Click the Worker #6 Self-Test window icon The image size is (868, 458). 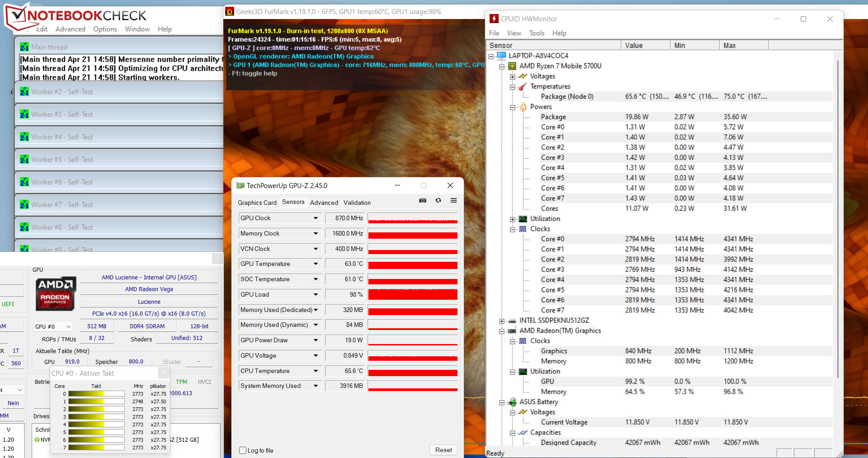[24, 182]
